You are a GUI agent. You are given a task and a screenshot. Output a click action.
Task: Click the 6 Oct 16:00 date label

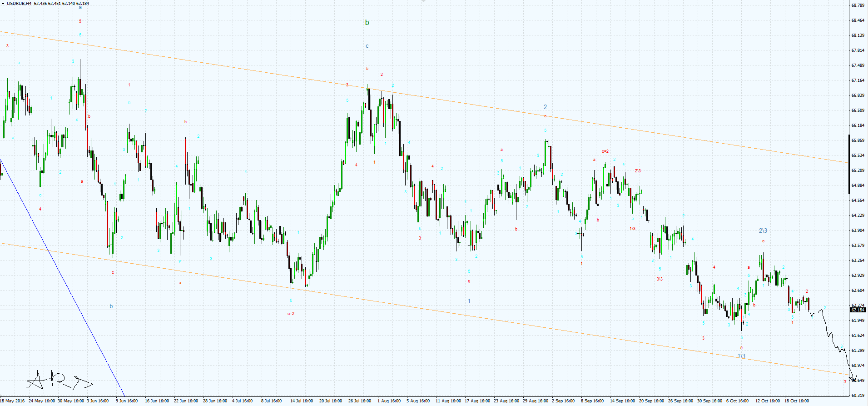coord(737,401)
